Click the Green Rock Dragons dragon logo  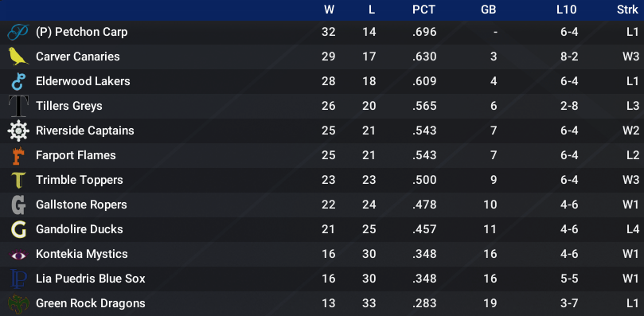click(x=18, y=304)
